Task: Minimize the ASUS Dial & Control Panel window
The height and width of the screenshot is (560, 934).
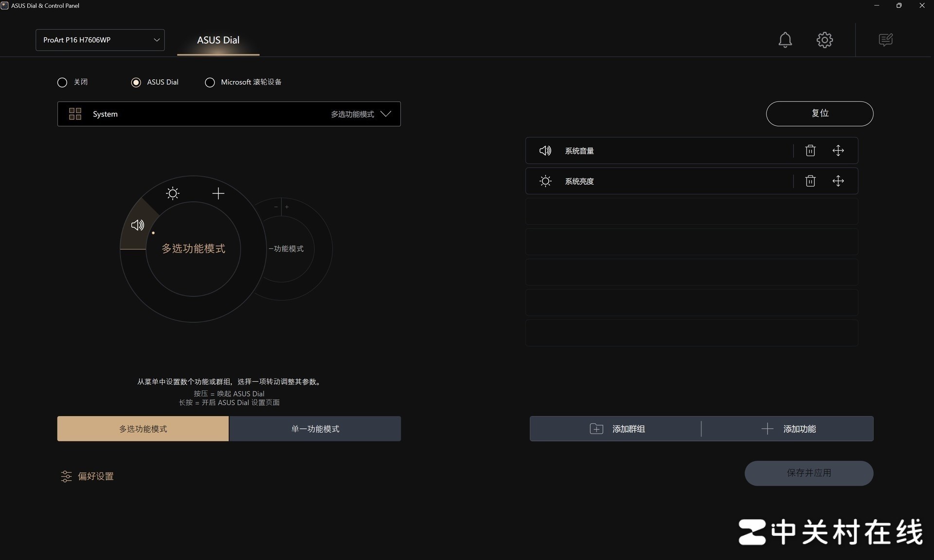Action: (x=877, y=6)
